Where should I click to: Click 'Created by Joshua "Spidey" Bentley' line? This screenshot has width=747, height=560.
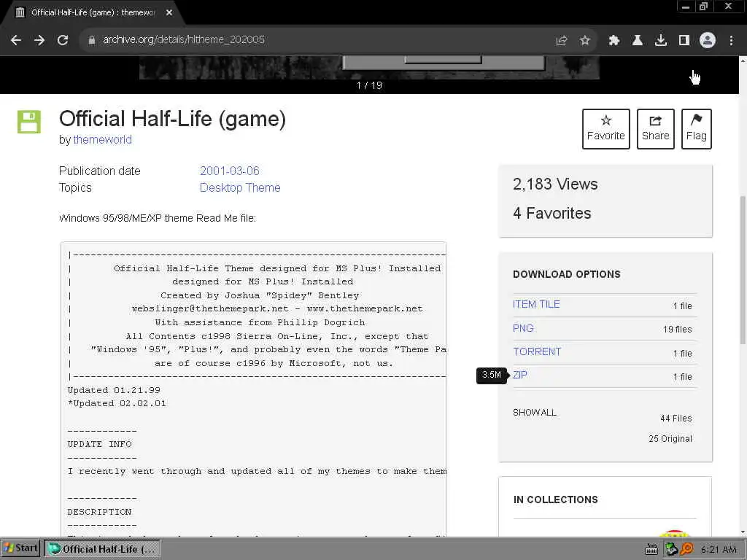point(260,295)
